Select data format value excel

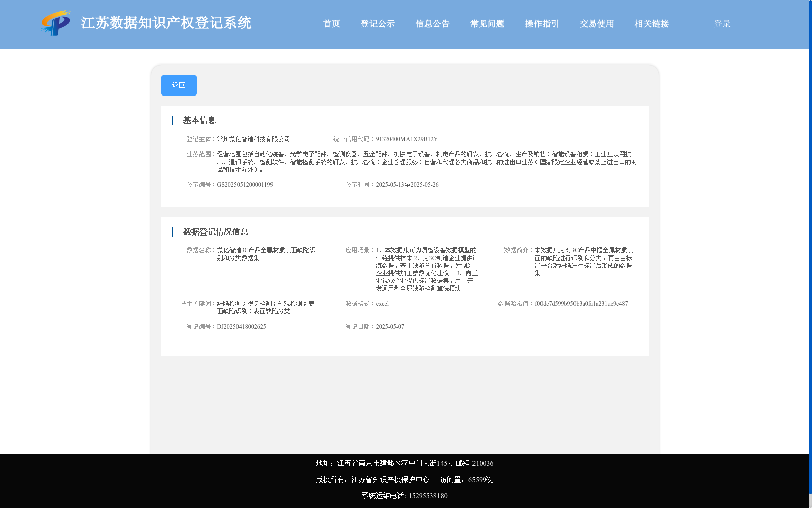382,304
